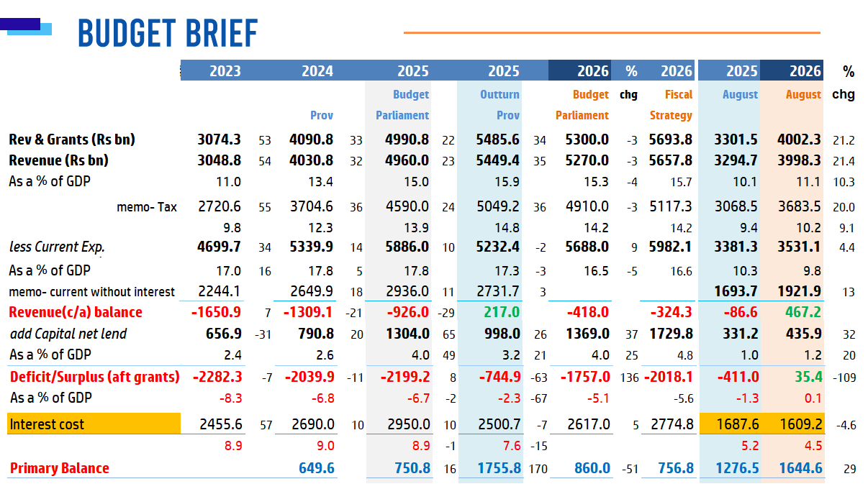Image resolution: width=868 pixels, height=489 pixels.
Task: Select the Revenue (Rs bn) row label
Action: 58,160
